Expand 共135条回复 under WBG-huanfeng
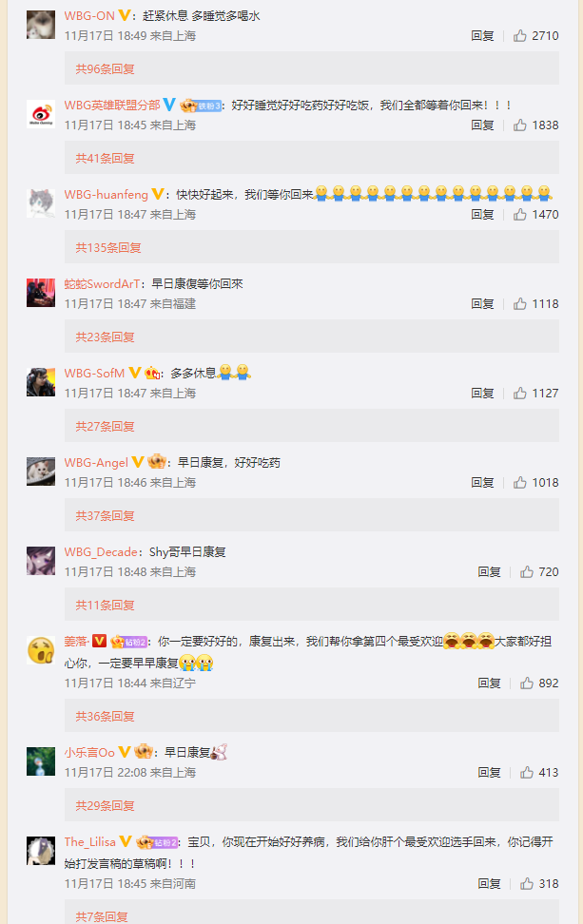 (x=108, y=247)
